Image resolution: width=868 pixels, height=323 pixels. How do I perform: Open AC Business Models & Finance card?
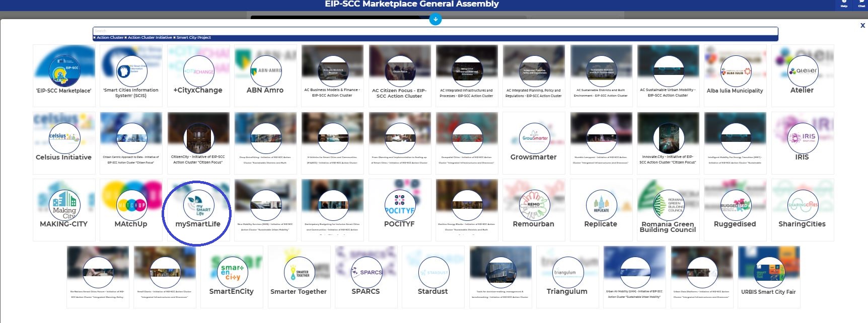(332, 75)
